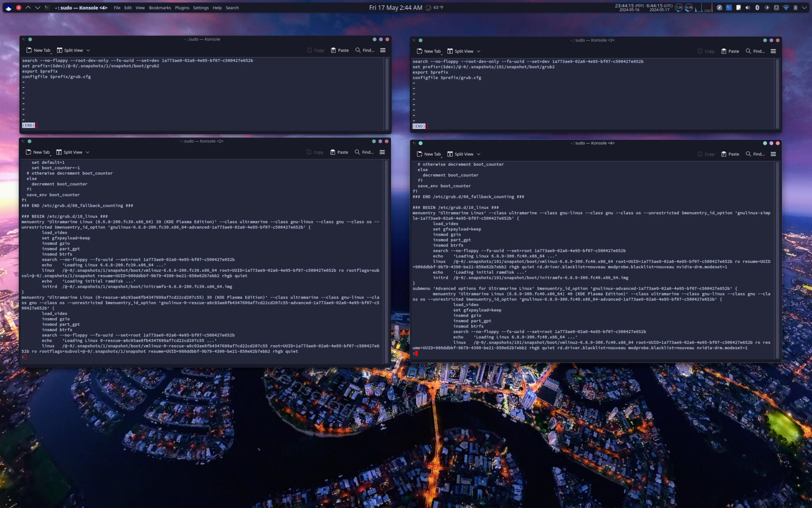Click the center clock Fri 17 May 2:44 AM
Viewport: 812px width, 508px height.
(x=395, y=8)
